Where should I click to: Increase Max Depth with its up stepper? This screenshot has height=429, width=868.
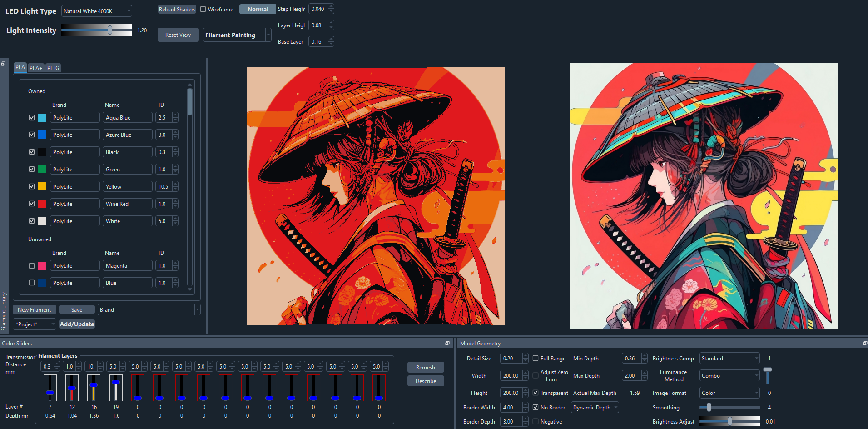[644, 373]
